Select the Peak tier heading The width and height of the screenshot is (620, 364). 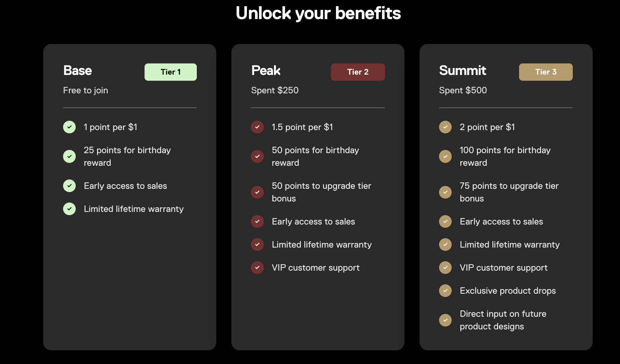266,71
